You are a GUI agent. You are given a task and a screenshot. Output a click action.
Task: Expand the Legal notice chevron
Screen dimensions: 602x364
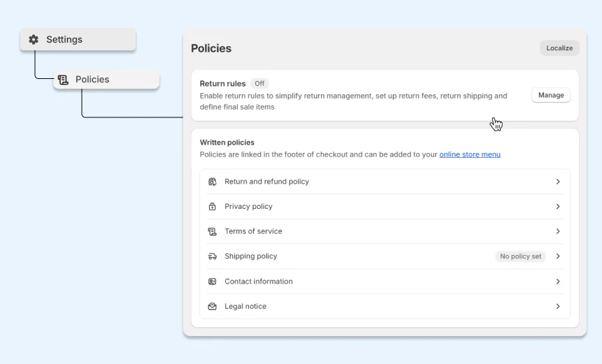coord(558,307)
